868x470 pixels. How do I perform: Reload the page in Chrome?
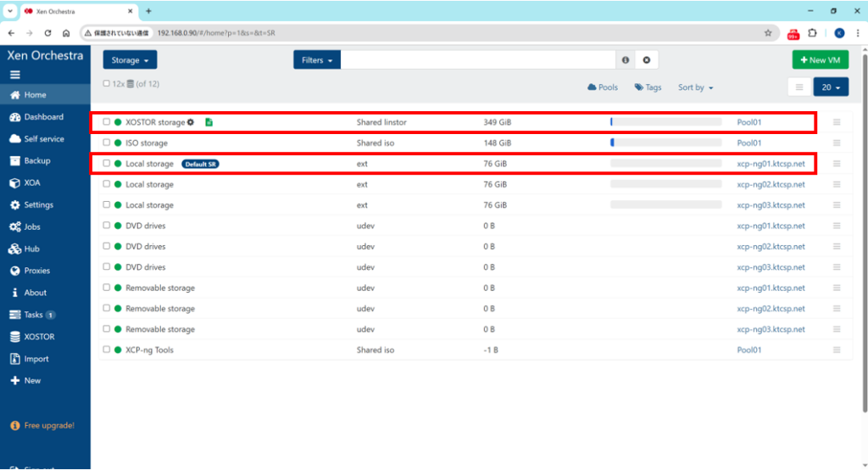tap(48, 33)
